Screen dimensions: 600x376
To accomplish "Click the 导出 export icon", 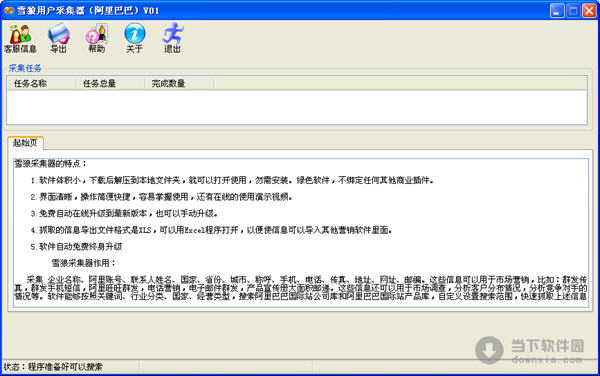I will pyautogui.click(x=59, y=38).
